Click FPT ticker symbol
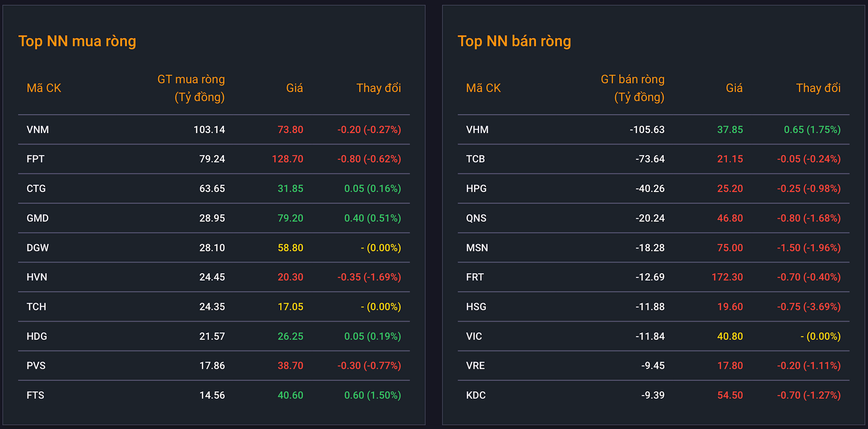868x429 pixels. click(x=35, y=159)
